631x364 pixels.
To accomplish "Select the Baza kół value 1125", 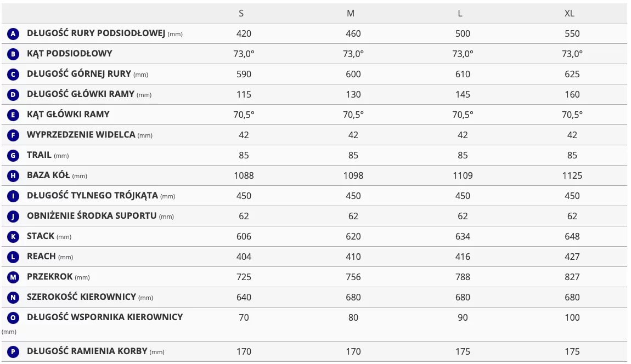I will (572, 176).
